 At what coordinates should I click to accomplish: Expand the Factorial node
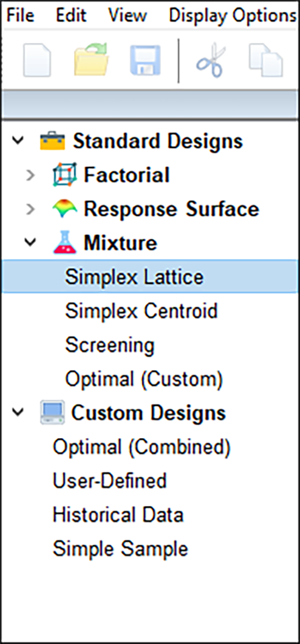[30, 175]
